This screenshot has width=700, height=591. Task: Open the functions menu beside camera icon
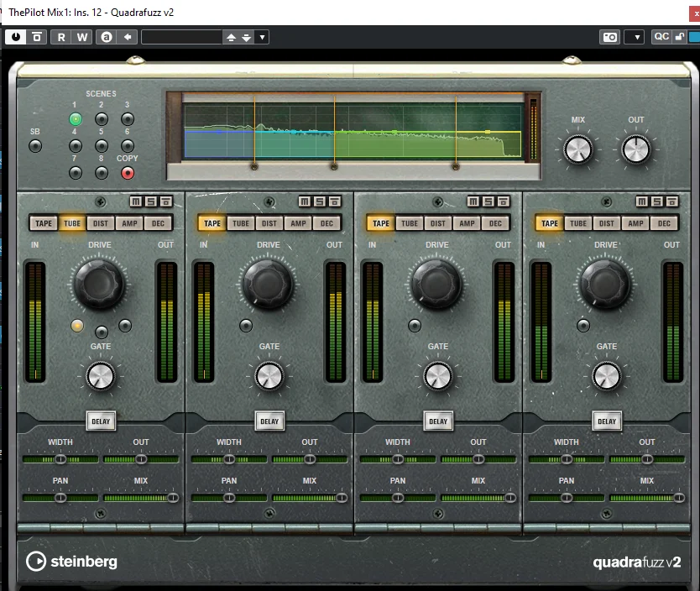pyautogui.click(x=637, y=37)
